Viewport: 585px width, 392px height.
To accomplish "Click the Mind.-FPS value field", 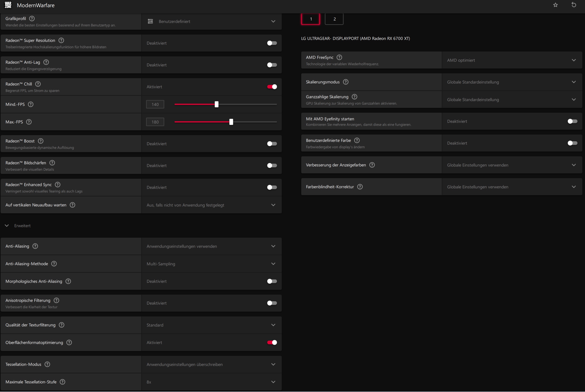I will click(x=155, y=104).
